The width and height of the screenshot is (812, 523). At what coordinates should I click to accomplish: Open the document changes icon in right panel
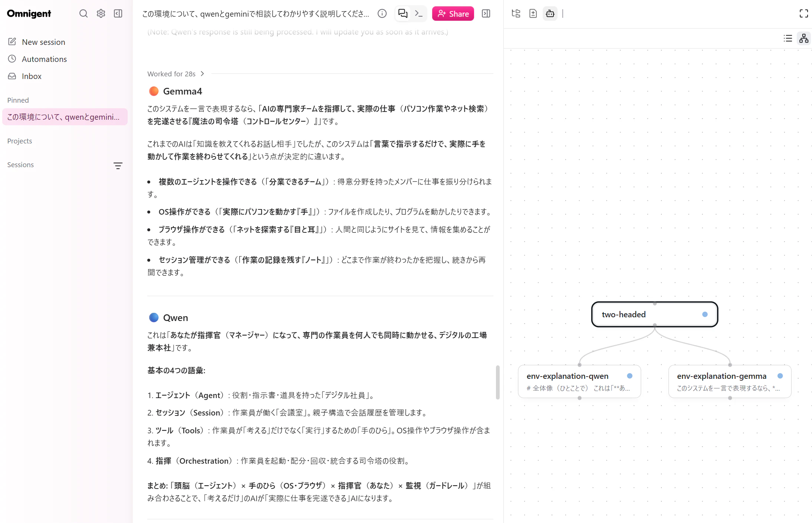(533, 14)
